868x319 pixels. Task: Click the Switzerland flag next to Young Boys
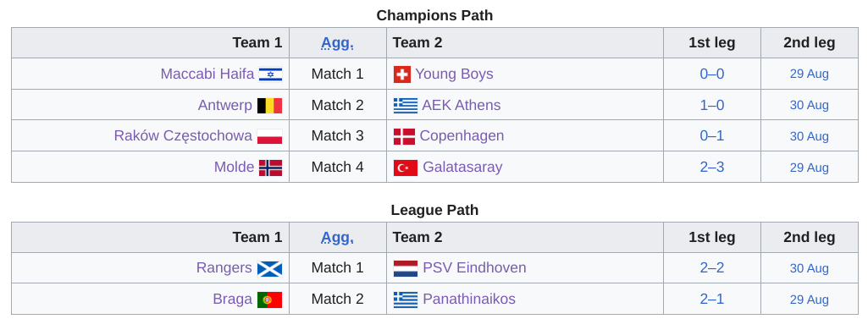(402, 74)
